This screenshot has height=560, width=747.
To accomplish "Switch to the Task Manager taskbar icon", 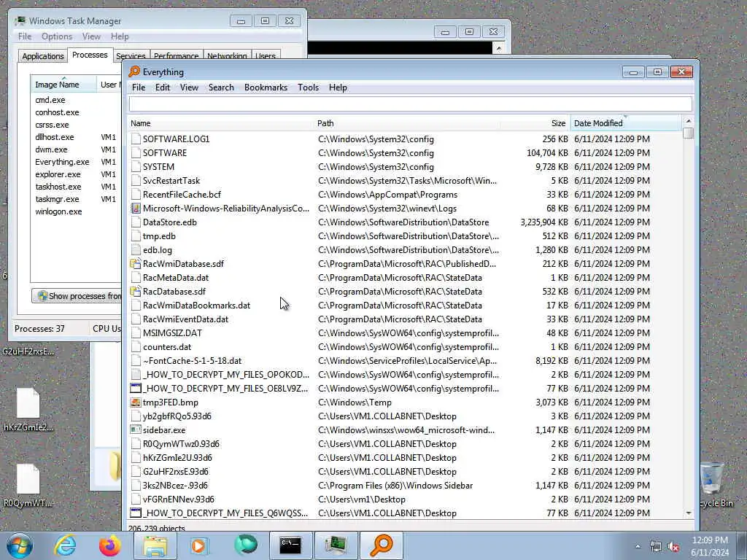I will 336,545.
